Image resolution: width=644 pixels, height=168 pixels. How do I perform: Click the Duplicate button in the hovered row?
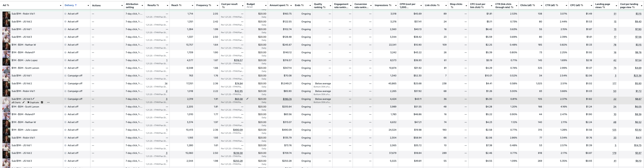33,102
